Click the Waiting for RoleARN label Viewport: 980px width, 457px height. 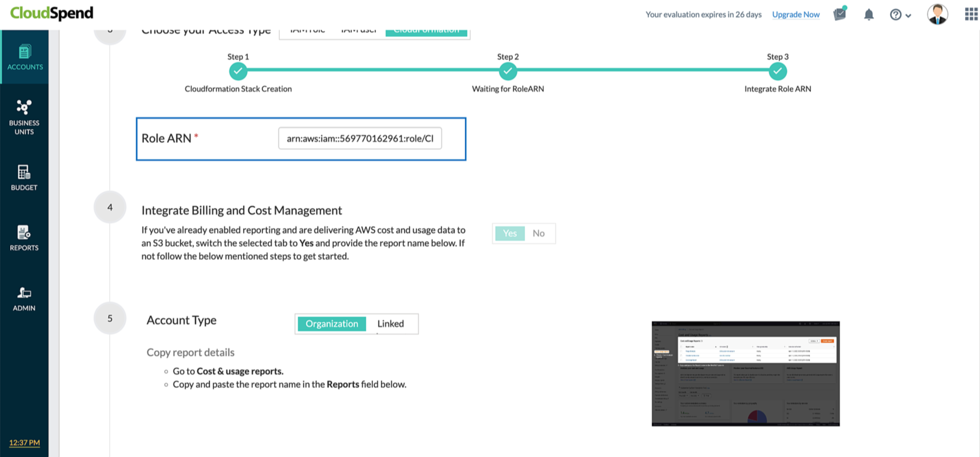tap(508, 89)
